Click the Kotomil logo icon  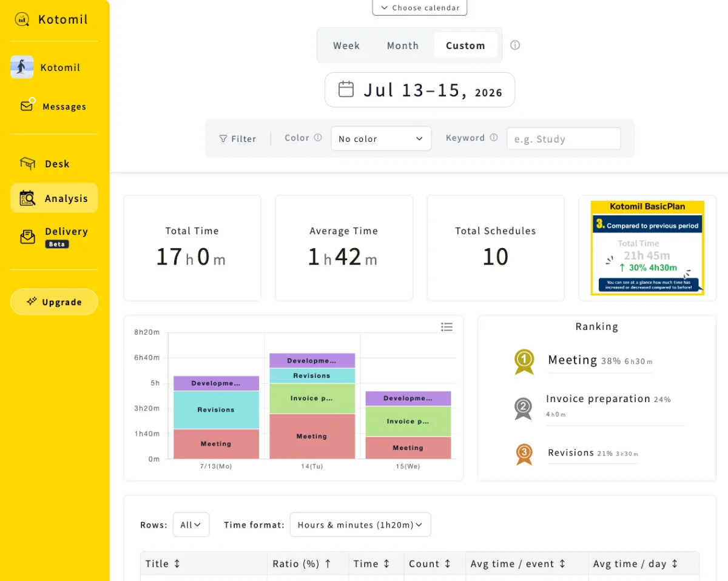pos(22,19)
